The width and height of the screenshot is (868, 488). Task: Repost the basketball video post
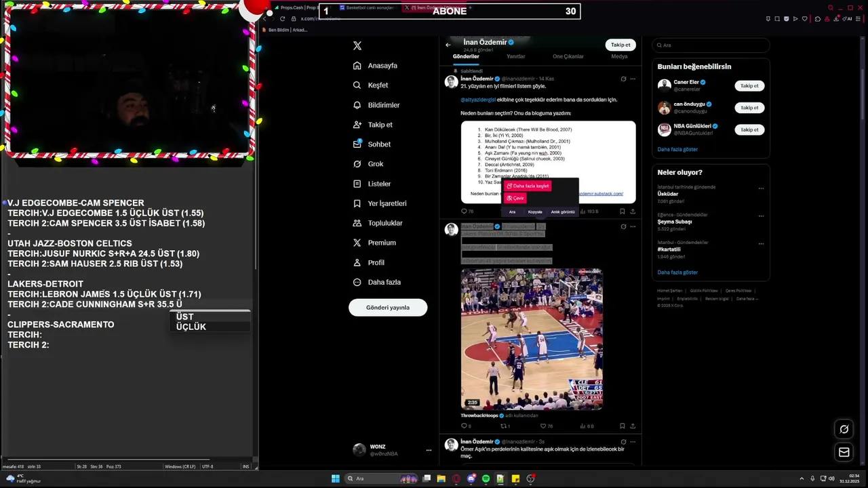(x=504, y=426)
